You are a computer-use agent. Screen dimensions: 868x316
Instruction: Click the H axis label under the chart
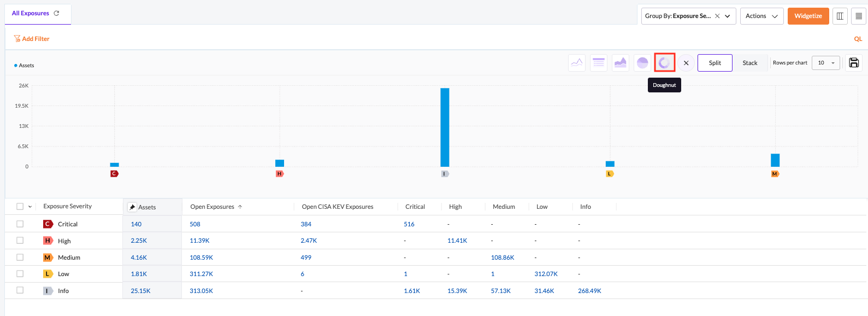[280, 174]
